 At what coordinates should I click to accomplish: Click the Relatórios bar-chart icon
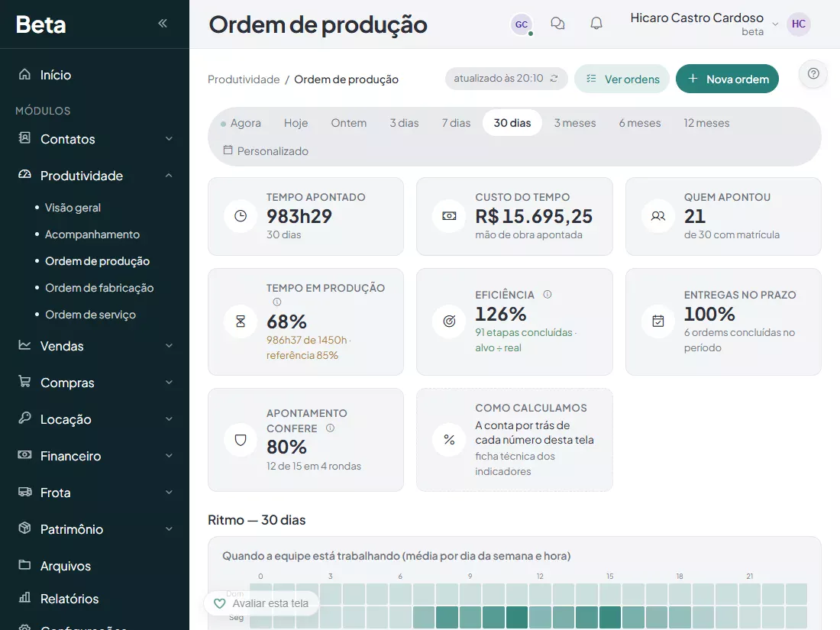tap(24, 598)
